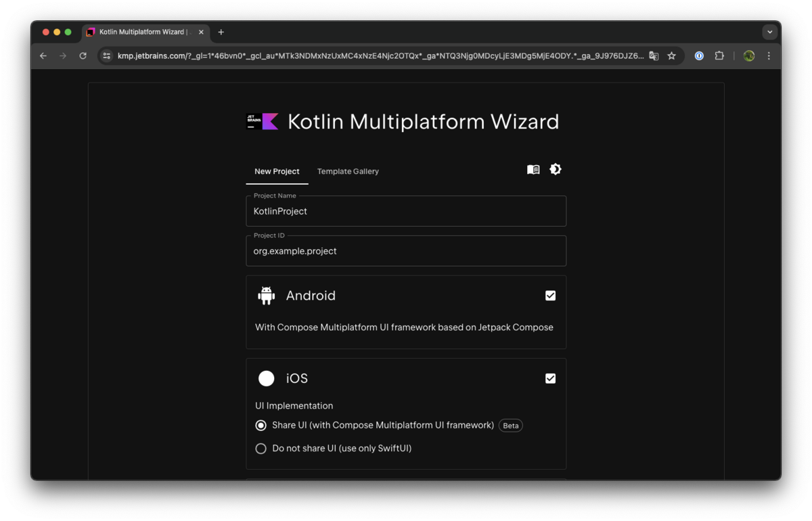Screen dimensions: 812x521
Task: Click the Kotlin Multiplatform Wizard heading
Action: (424, 122)
